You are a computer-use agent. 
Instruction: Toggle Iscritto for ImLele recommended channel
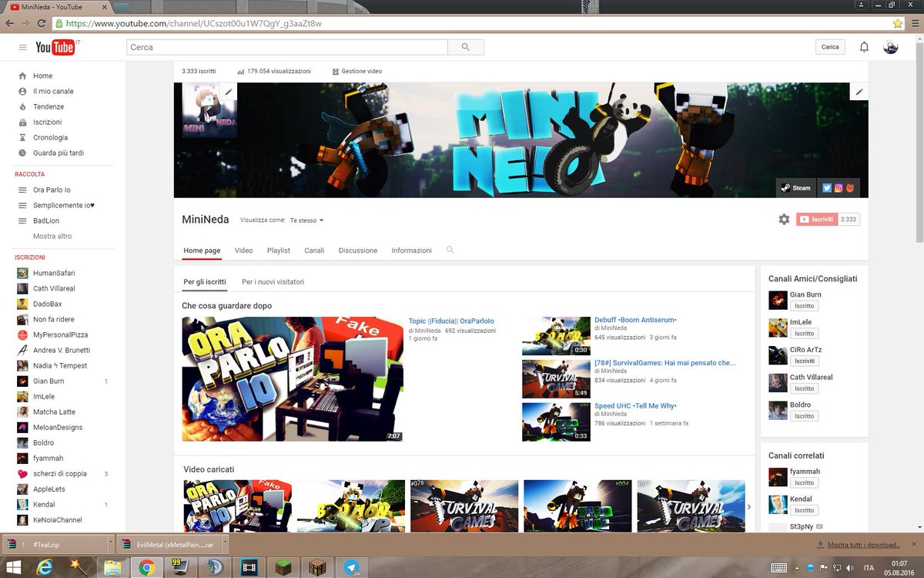pyautogui.click(x=805, y=334)
